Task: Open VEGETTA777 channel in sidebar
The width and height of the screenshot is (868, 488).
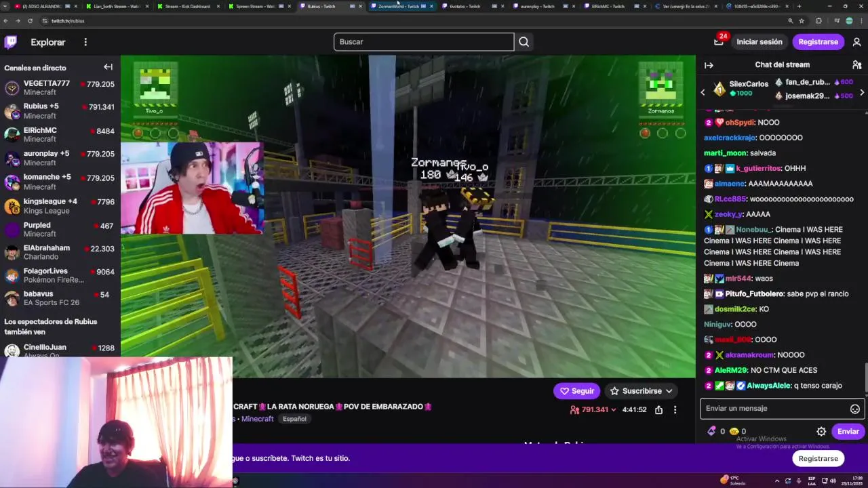Action: (x=60, y=87)
